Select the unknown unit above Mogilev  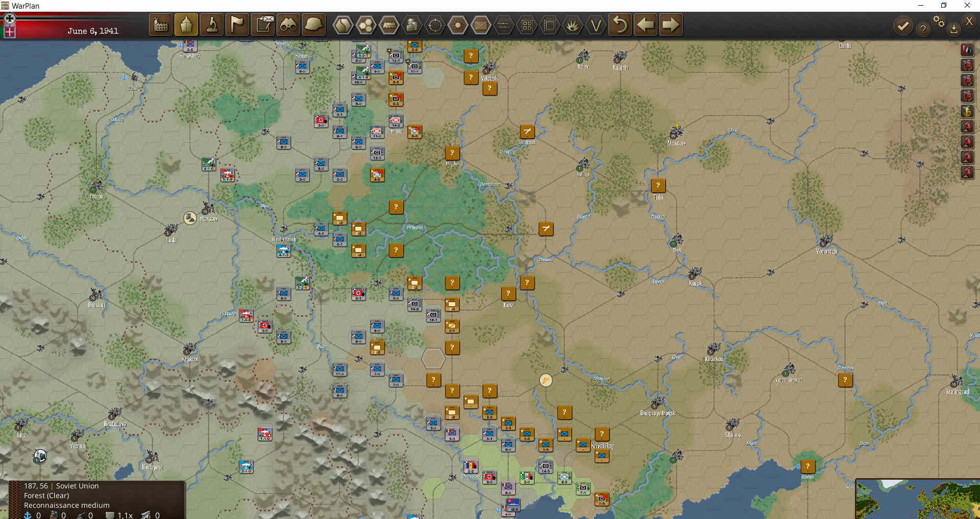click(452, 153)
